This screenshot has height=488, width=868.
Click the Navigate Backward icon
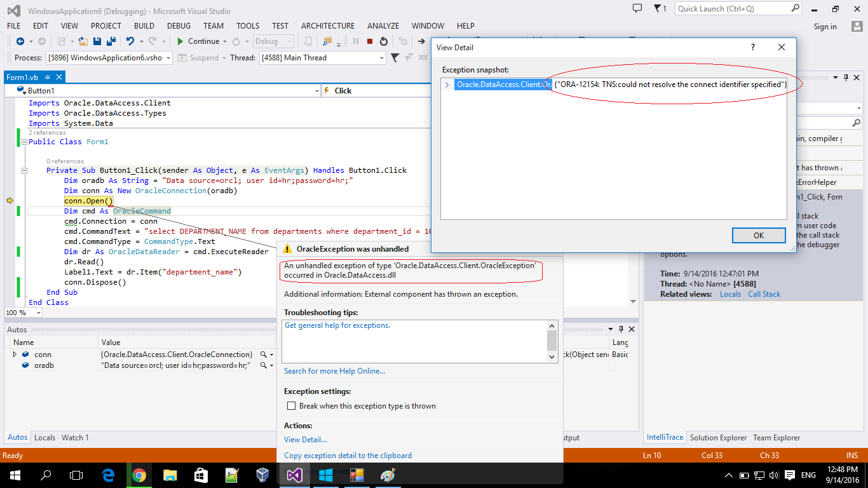[20, 41]
